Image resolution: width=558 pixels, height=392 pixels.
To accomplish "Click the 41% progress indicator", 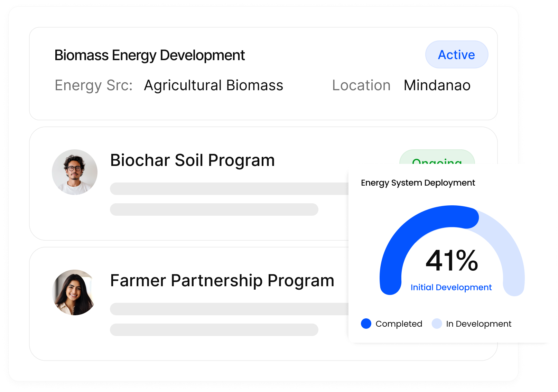I will pyautogui.click(x=452, y=263).
